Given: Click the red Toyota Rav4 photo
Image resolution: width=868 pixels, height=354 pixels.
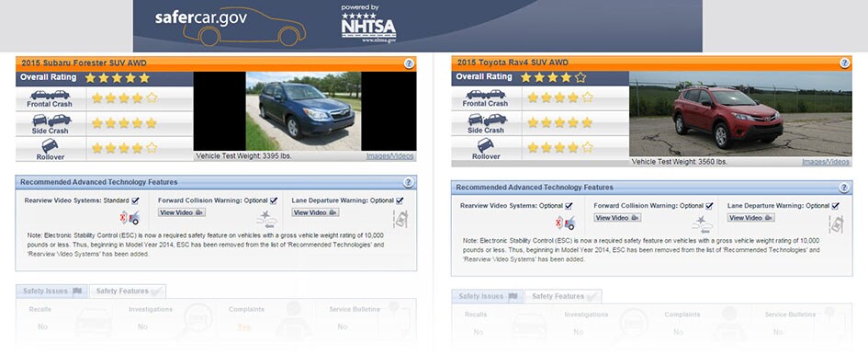Looking at the screenshot, I should tap(740, 114).
